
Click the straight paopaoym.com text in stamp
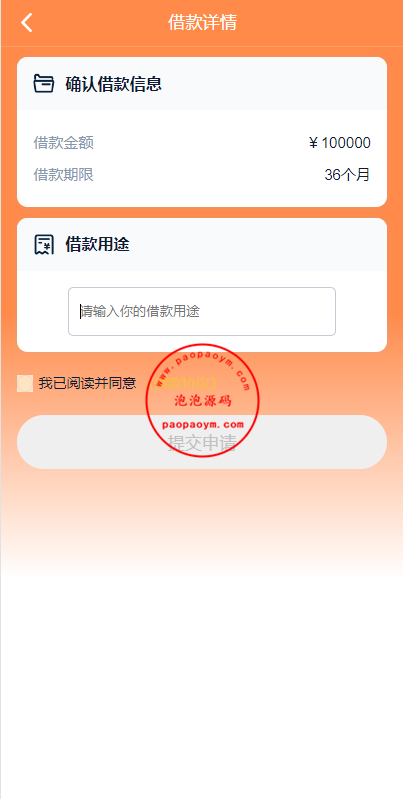pyautogui.click(x=203, y=424)
